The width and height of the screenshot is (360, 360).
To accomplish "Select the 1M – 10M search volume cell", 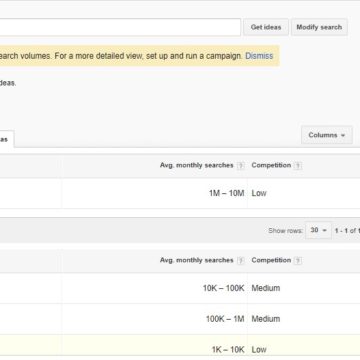I will [x=227, y=193].
